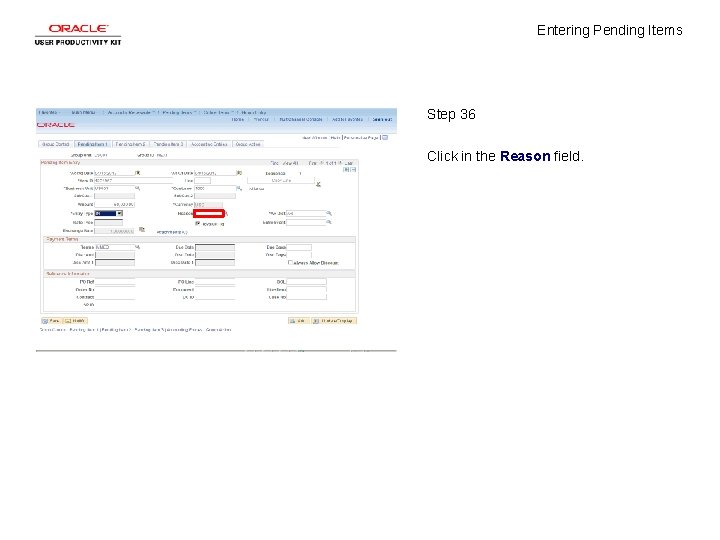Click the add row plus icon

pyautogui.click(x=346, y=169)
